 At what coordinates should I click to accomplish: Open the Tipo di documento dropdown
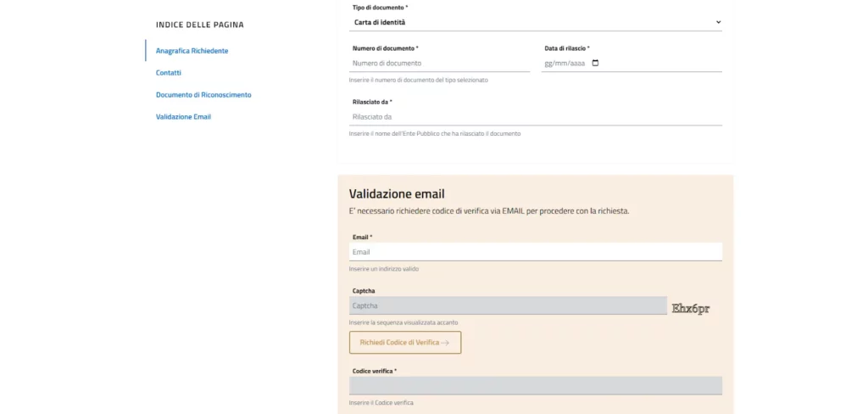point(536,22)
